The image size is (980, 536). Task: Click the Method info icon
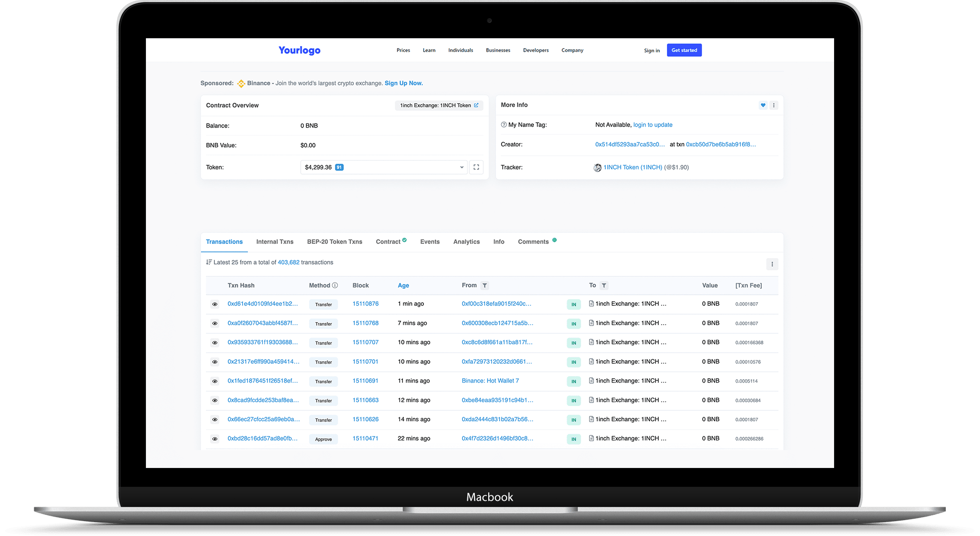[x=335, y=285]
